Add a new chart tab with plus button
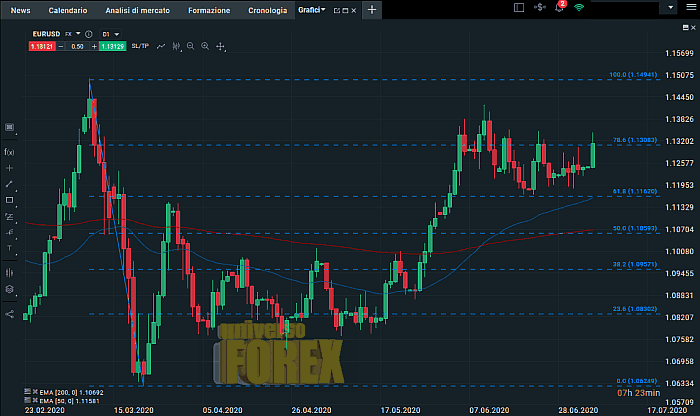Screen dimensions: 700x416 point(372,9)
